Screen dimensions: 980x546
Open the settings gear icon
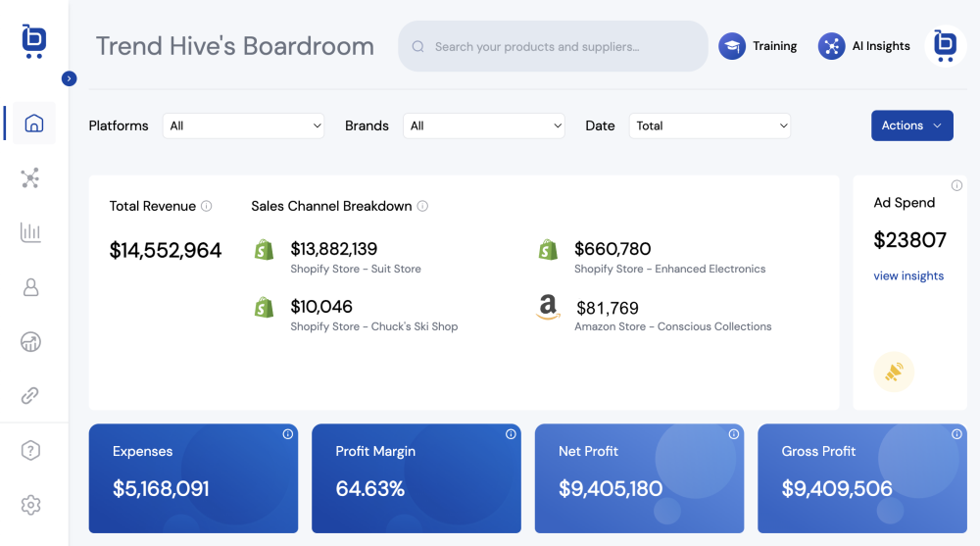pos(30,505)
